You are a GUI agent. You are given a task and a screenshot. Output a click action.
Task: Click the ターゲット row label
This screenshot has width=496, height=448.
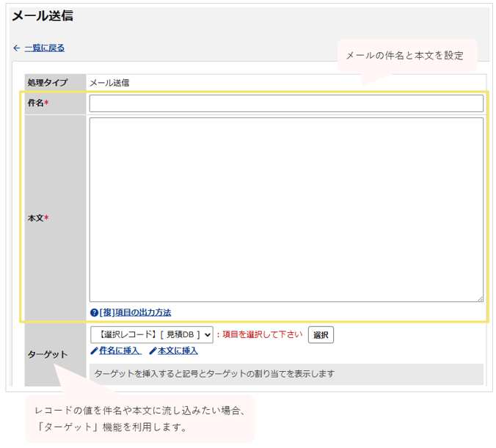click(x=48, y=354)
